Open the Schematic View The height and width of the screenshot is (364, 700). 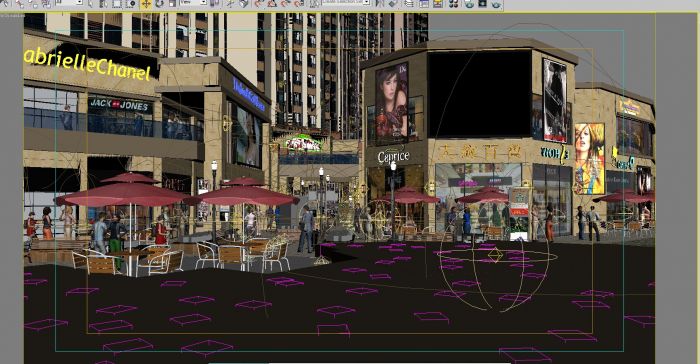pyautogui.click(x=438, y=4)
